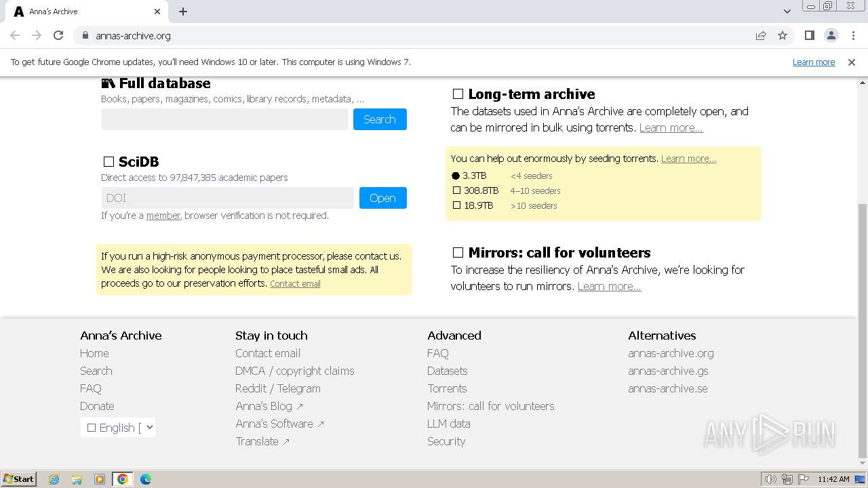
Task: Open the Translate external link
Action: tap(262, 441)
